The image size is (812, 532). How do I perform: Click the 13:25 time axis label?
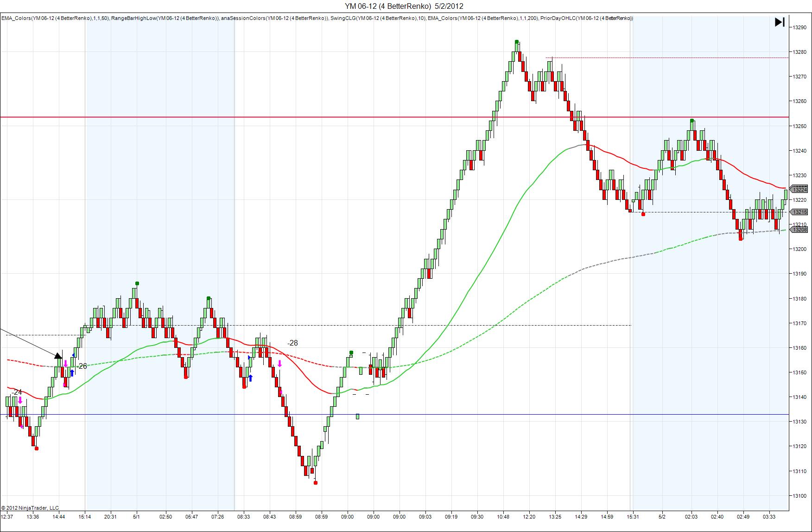click(x=555, y=517)
